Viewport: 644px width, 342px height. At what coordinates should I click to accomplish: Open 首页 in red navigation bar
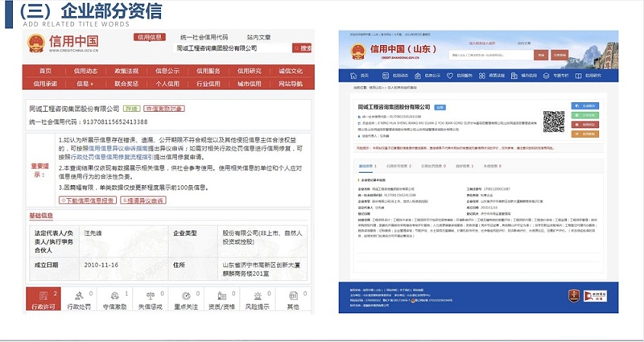click(x=45, y=71)
